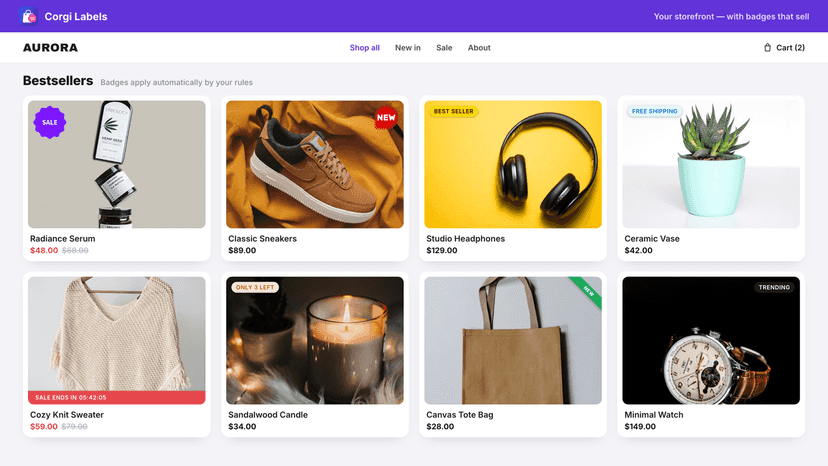The height and width of the screenshot is (466, 828).
Task: Click the Ceramic Vase product name
Action: [x=652, y=239]
